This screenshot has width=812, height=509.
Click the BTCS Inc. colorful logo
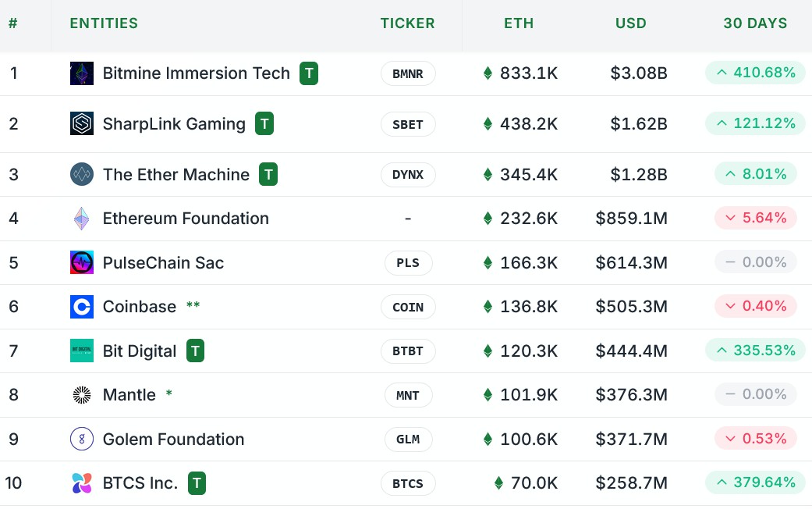[x=81, y=483]
